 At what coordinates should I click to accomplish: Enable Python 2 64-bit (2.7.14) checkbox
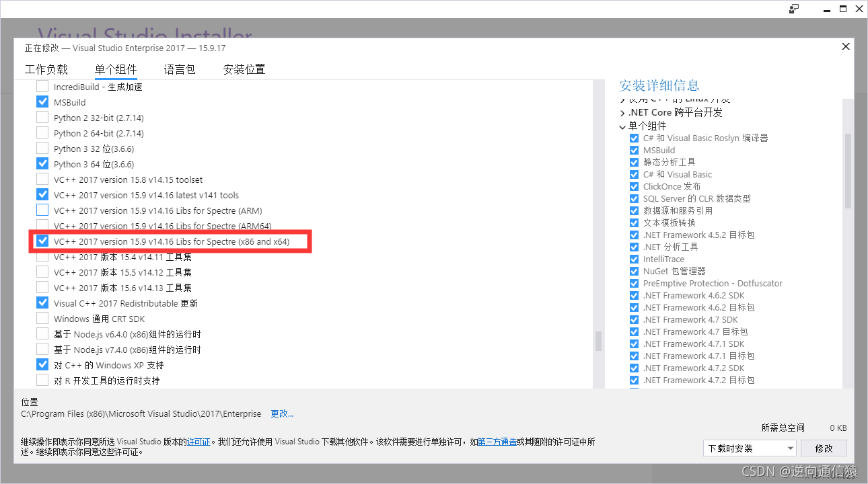click(42, 133)
